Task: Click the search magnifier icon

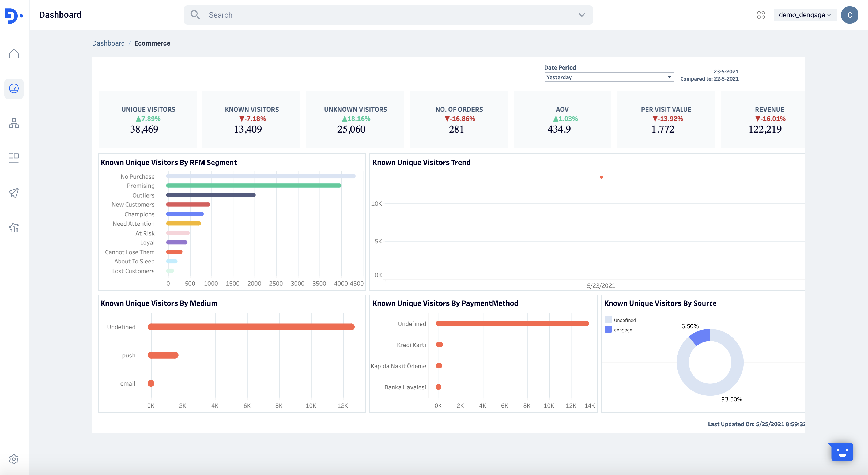Action: 195,15
